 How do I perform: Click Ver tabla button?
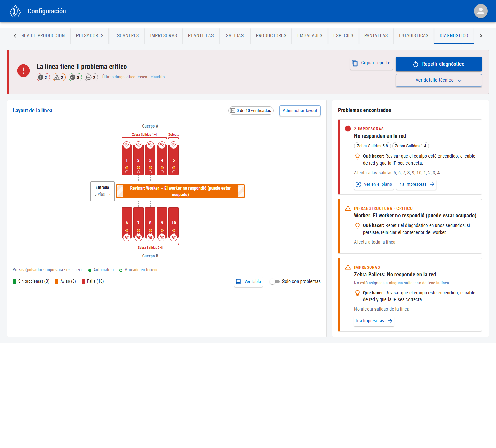[248, 282]
